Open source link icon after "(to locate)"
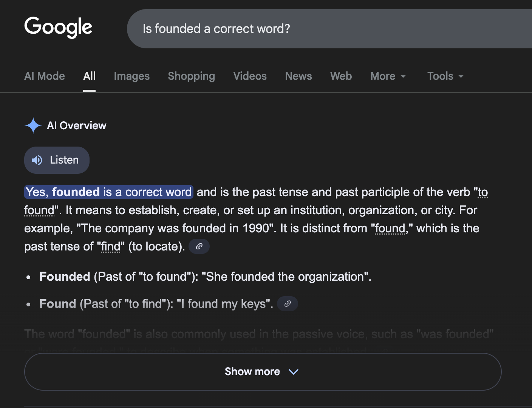This screenshot has height=408, width=532. (x=199, y=246)
